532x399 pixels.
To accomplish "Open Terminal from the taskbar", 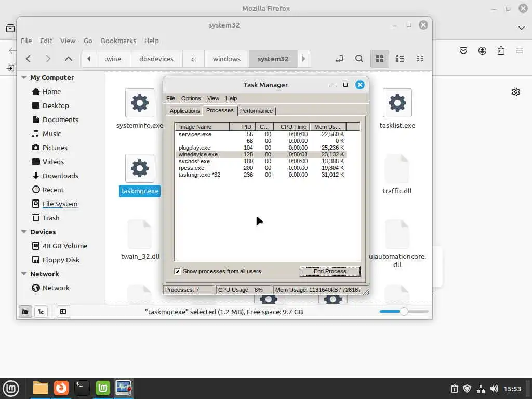I will [82, 388].
